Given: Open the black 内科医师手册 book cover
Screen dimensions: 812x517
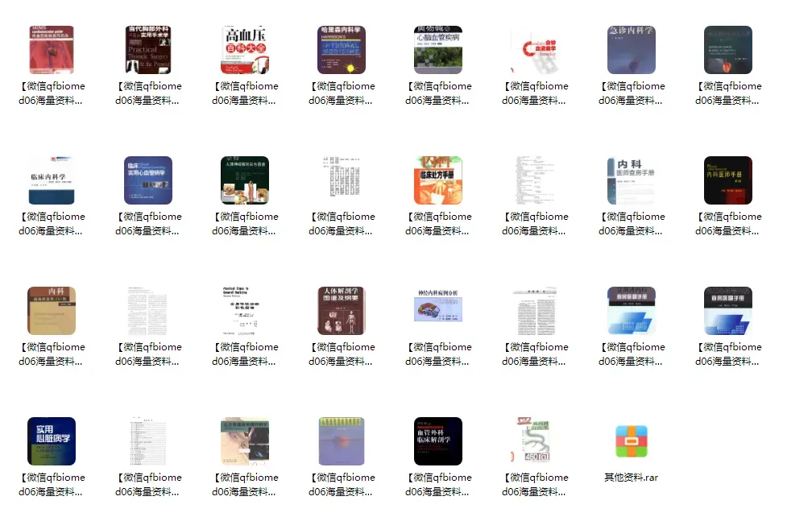Looking at the screenshot, I should click(728, 180).
